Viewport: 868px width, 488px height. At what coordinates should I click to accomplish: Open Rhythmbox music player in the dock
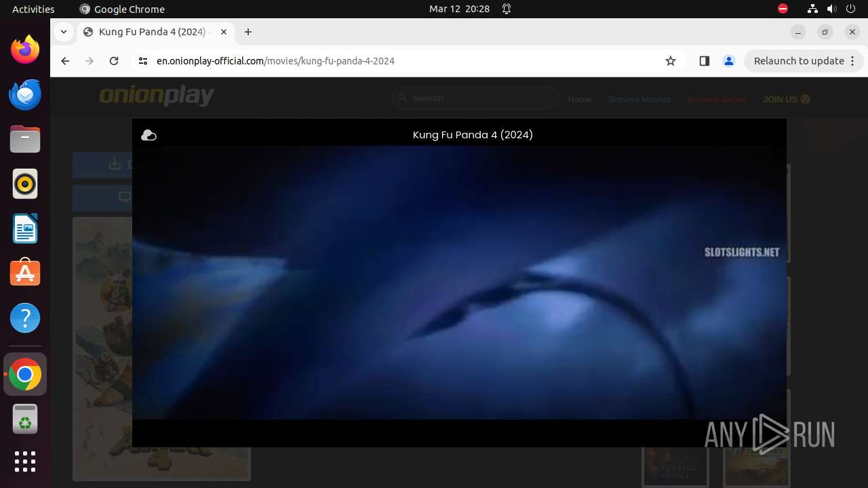click(x=25, y=184)
